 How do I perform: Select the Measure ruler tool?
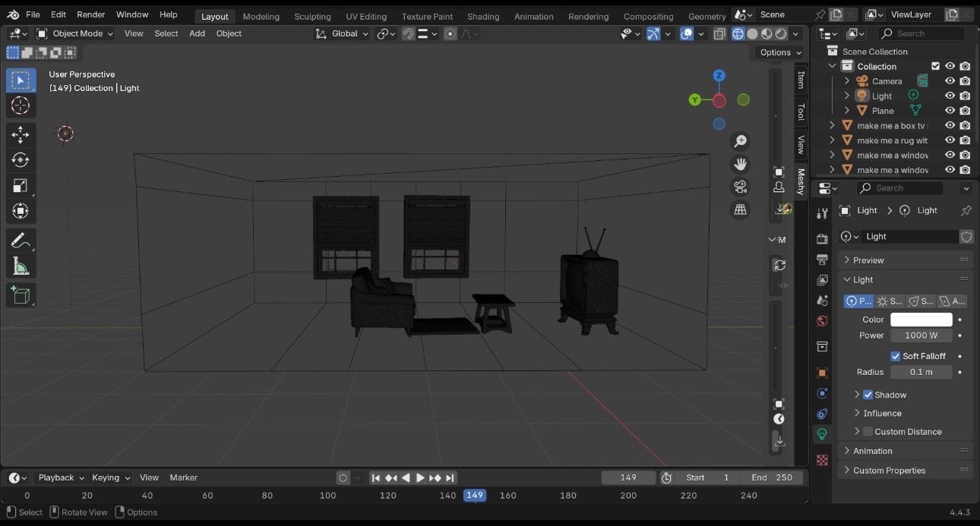(x=21, y=266)
